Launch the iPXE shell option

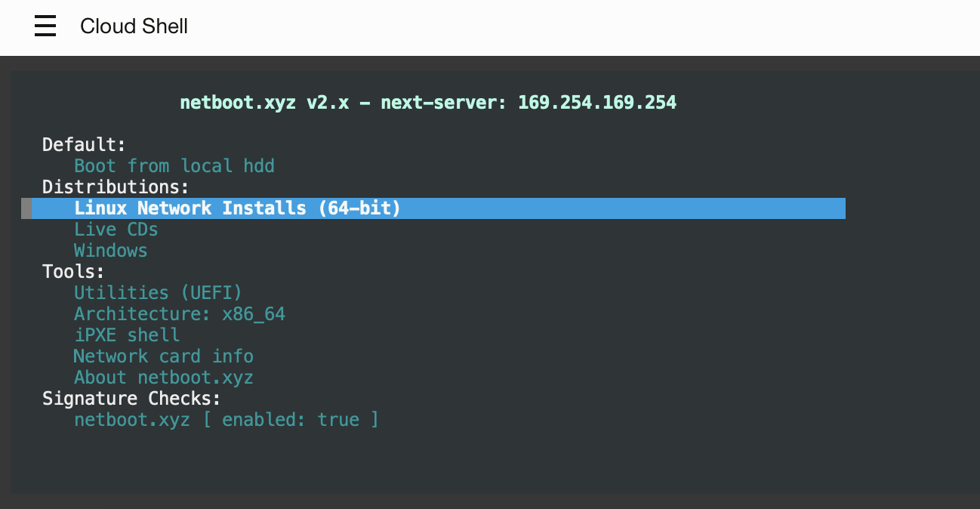click(x=127, y=335)
